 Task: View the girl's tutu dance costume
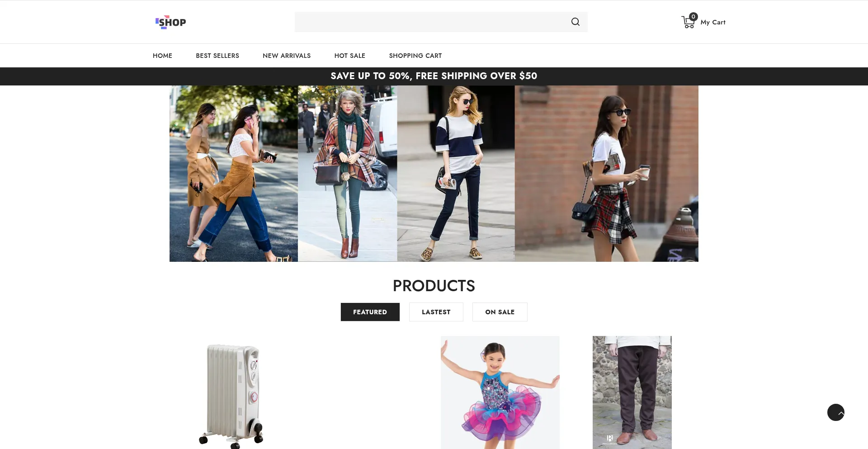pos(500,392)
